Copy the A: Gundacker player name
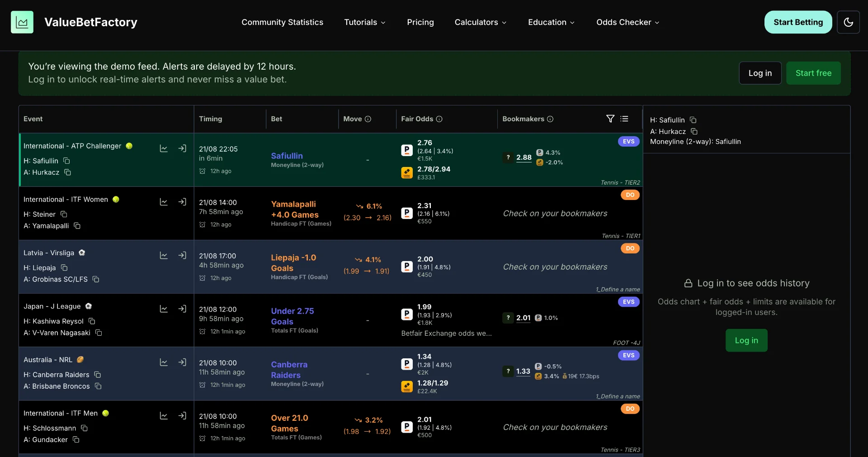Screen dimensions: 868x457 (x=76, y=439)
